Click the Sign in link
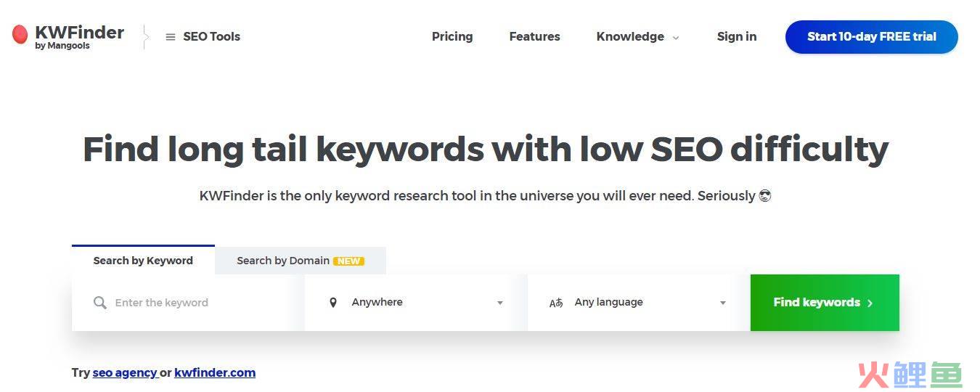This screenshot has height=392, width=980. click(x=737, y=36)
